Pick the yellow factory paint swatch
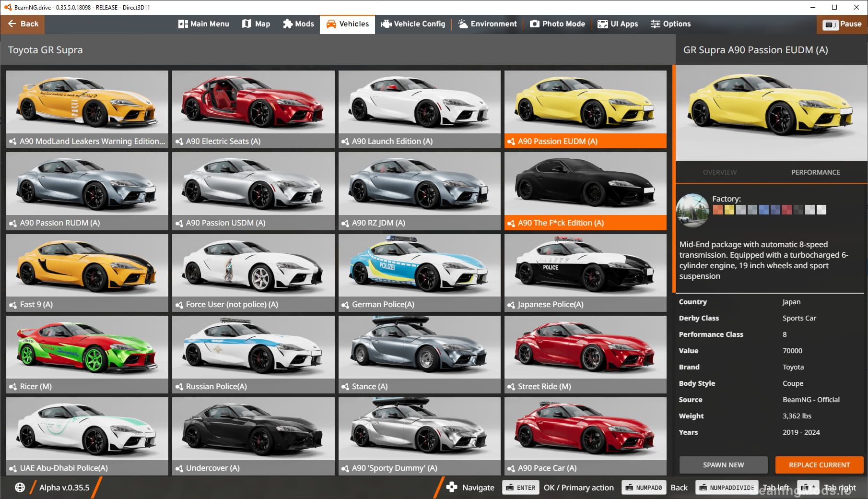Screen dimensions: 868x499 click(x=729, y=210)
